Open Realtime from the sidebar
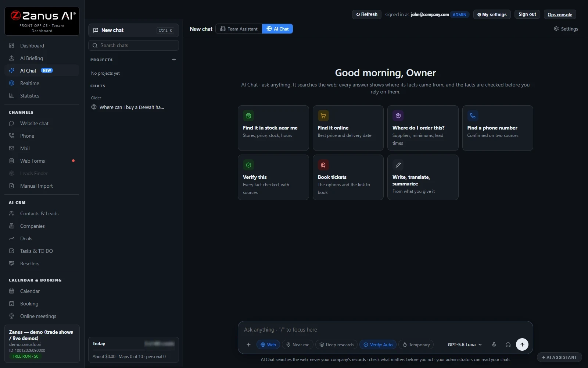 42,83
